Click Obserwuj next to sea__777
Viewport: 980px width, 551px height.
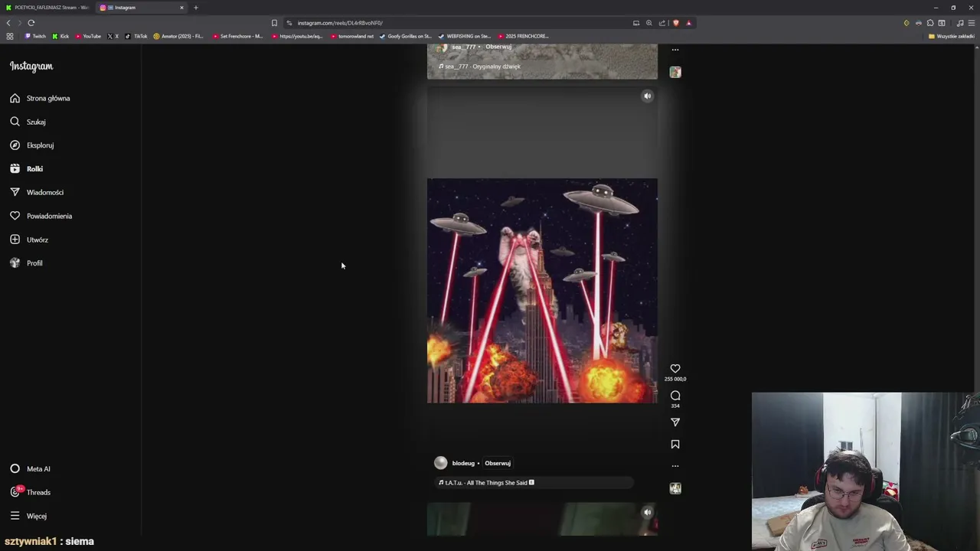498,47
